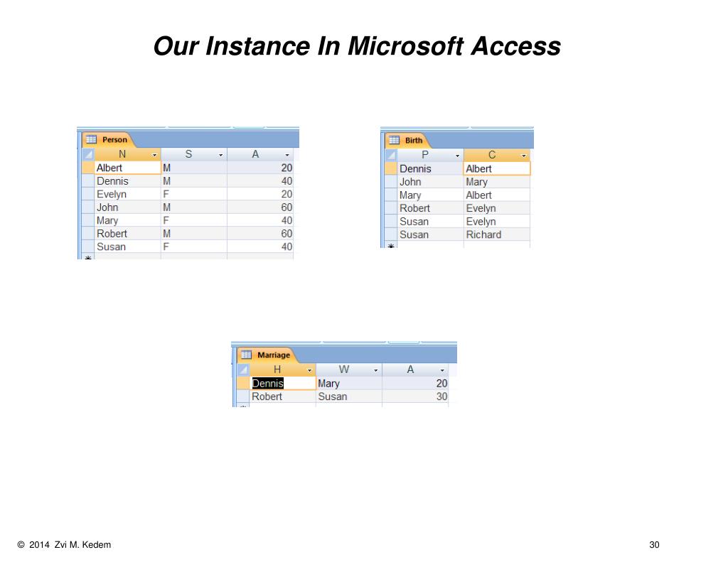
Task: Click Mary in John's Birth row
Action: 497,182
